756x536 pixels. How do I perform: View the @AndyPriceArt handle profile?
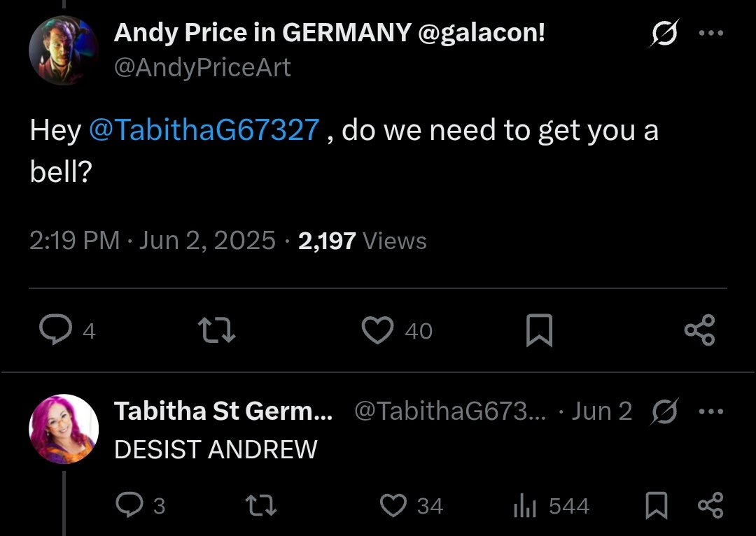point(202,67)
